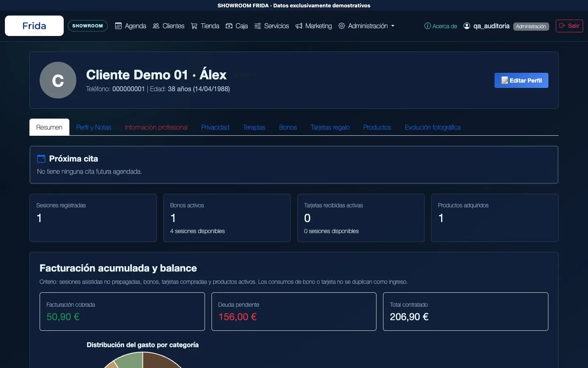Click the "4 sesiones disponibles" text
This screenshot has width=588, height=368.
tap(198, 231)
